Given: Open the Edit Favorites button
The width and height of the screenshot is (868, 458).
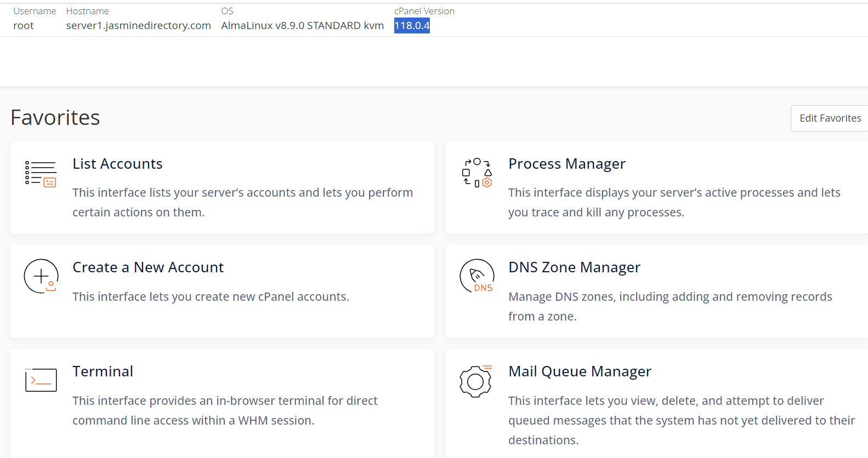Looking at the screenshot, I should click(x=830, y=118).
